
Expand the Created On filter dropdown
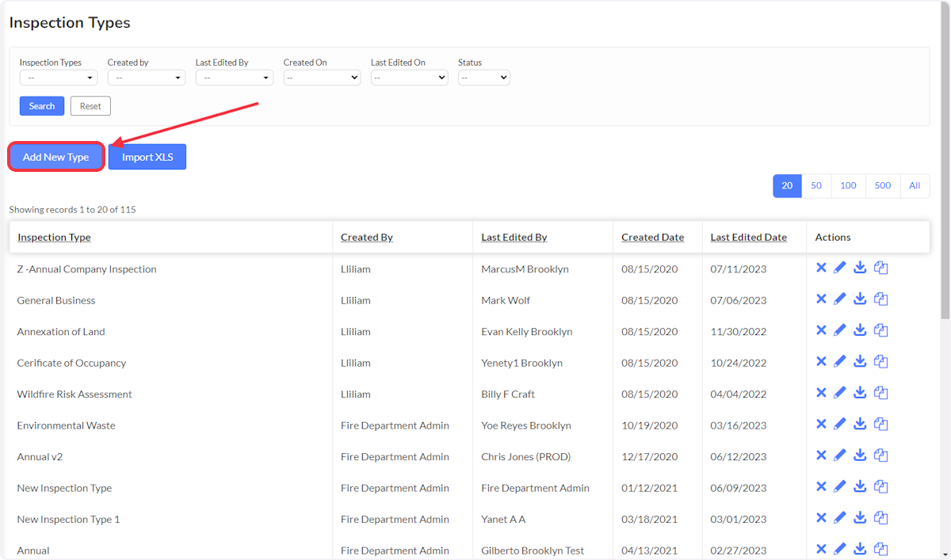coord(322,78)
